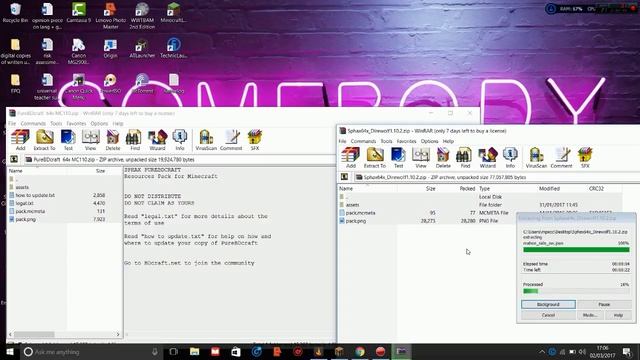640x360 pixels.
Task: Click Info icon in Sphax64x WinRAR window
Action: (x=510, y=158)
